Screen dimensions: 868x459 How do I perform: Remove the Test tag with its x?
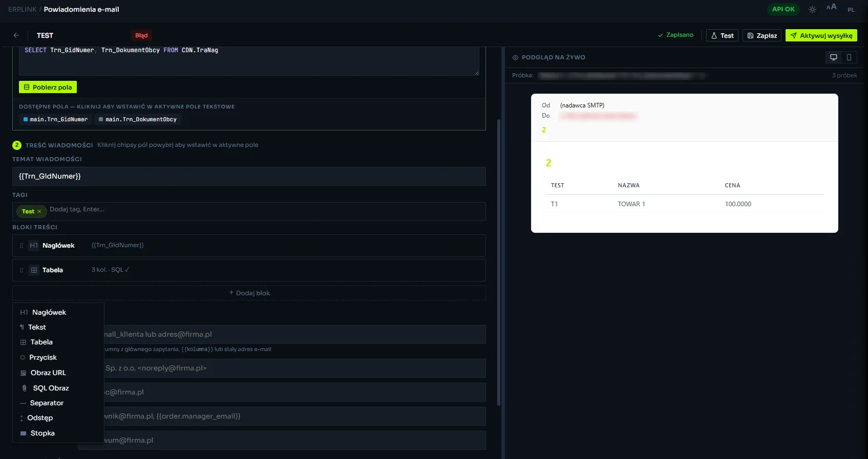click(39, 211)
